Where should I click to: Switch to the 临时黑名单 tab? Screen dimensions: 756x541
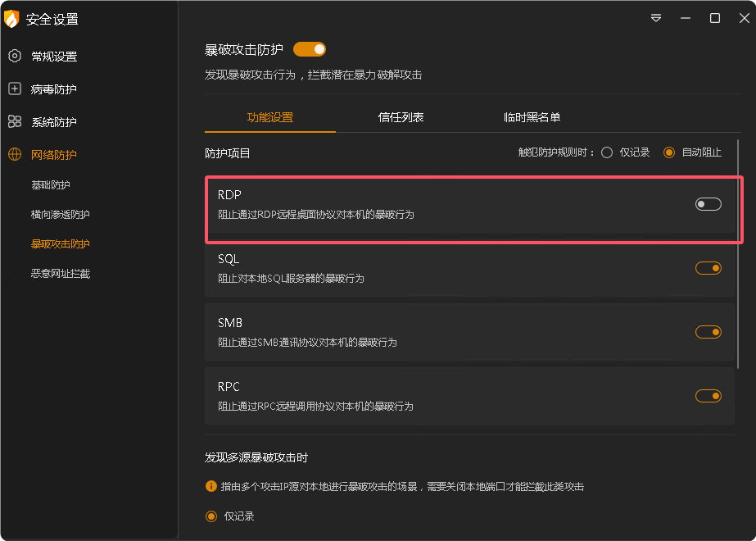pos(532,117)
